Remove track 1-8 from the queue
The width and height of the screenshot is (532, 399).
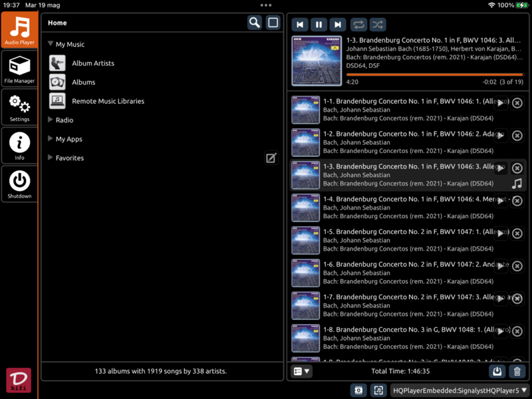pyautogui.click(x=517, y=331)
